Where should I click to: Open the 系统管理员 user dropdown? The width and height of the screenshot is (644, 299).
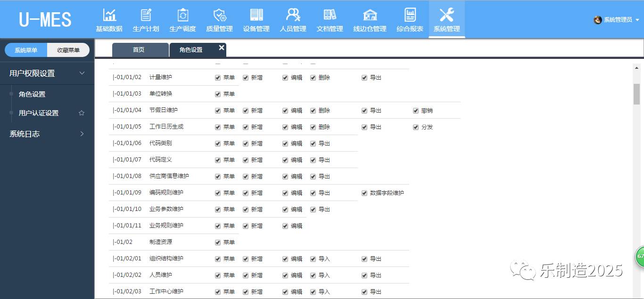[x=617, y=20]
